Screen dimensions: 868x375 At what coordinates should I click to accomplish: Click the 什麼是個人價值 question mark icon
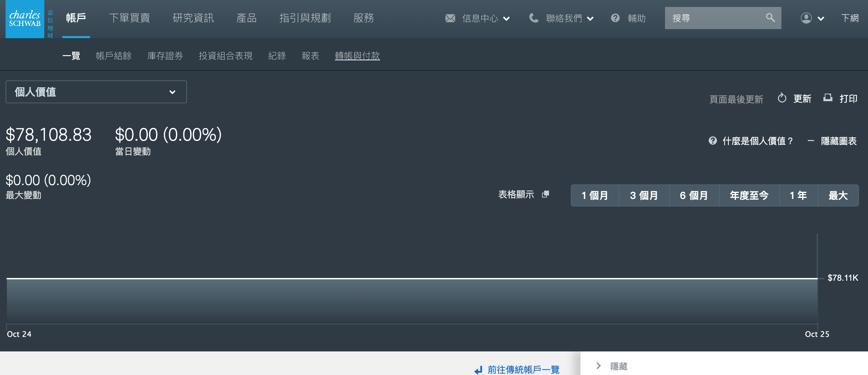pos(712,141)
